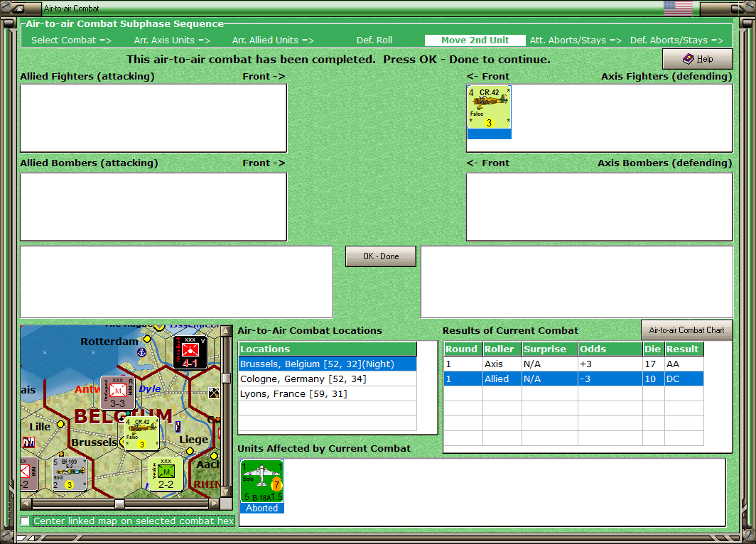Click the Surprise column header
The image size is (756, 544).
pos(550,349)
